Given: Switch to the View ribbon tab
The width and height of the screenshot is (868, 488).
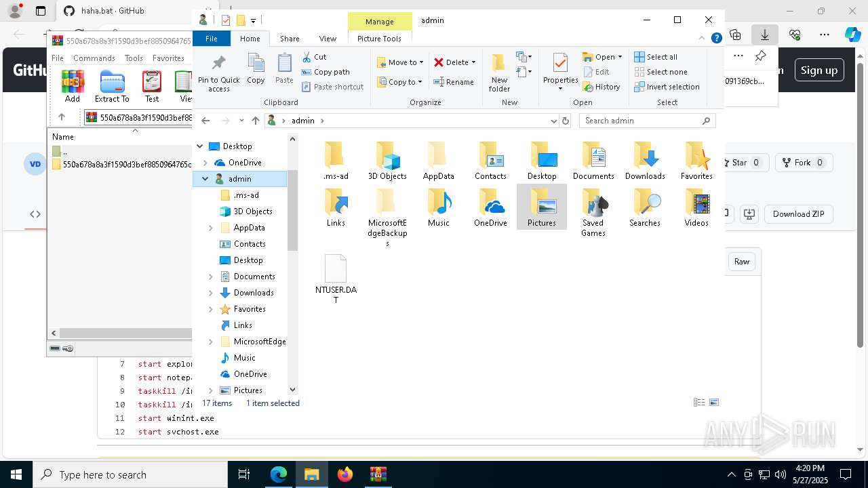Looking at the screenshot, I should click(x=328, y=39).
